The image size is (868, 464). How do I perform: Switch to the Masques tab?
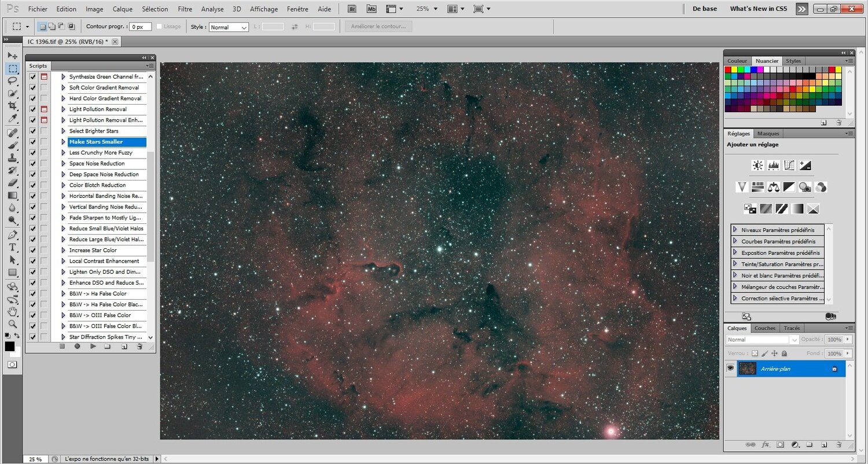click(x=768, y=133)
